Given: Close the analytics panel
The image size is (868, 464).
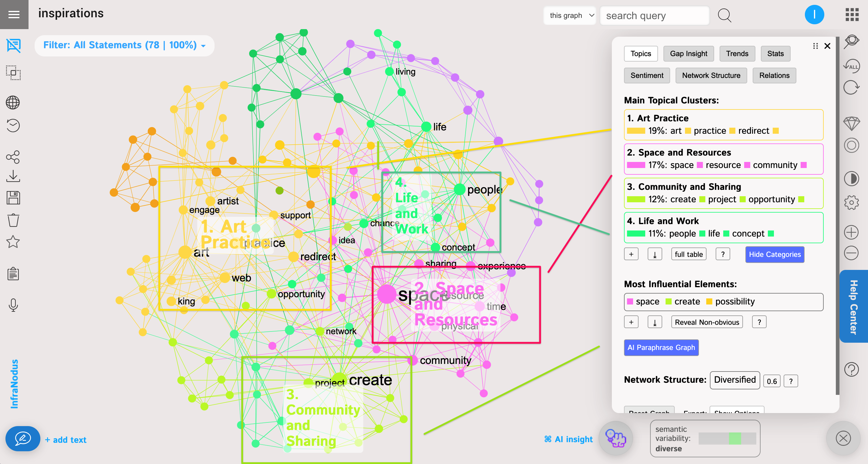Looking at the screenshot, I should click(827, 46).
